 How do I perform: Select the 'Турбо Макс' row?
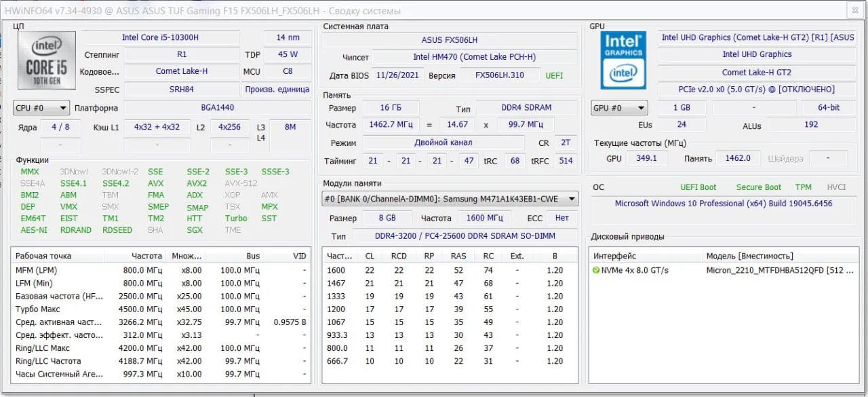(x=161, y=309)
